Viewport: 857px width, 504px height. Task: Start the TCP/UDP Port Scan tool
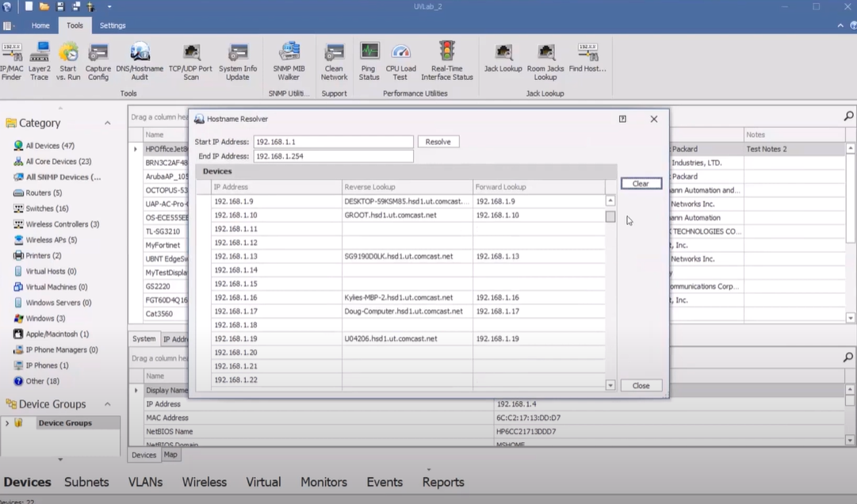click(x=191, y=62)
